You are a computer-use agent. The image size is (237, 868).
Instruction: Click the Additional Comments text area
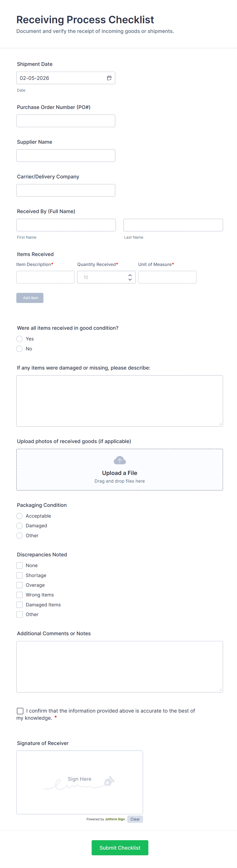point(120,666)
